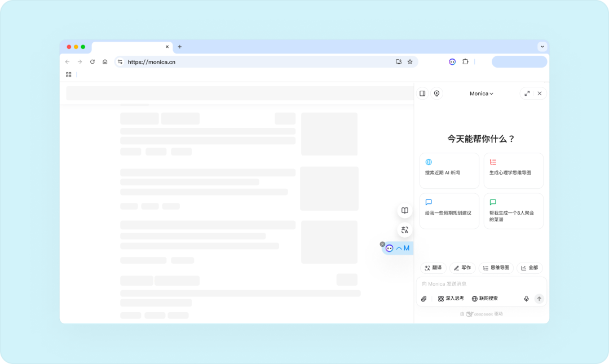Expand the floating launcher caret arrow
This screenshot has width=609, height=364.
pyautogui.click(x=399, y=248)
